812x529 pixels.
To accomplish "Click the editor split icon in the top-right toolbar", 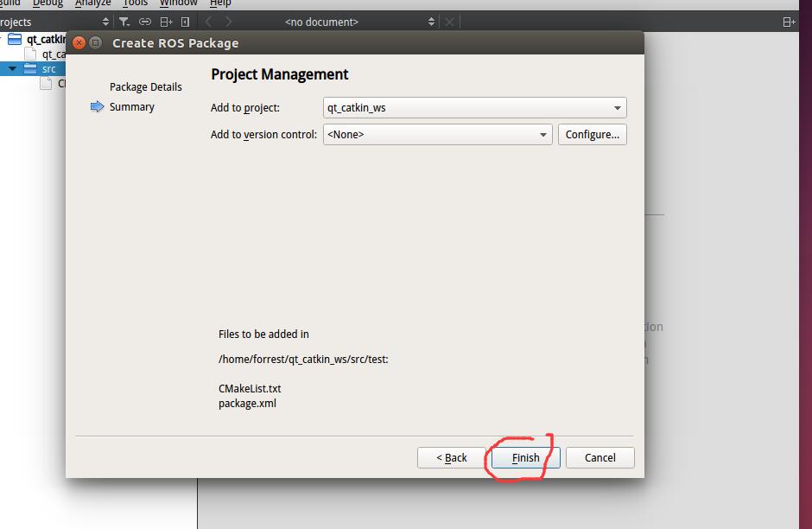I will coord(789,22).
